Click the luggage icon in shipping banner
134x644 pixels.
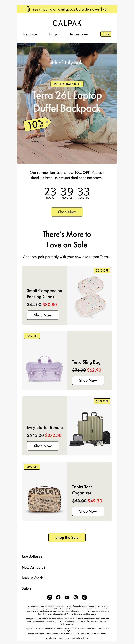(x=28, y=9)
